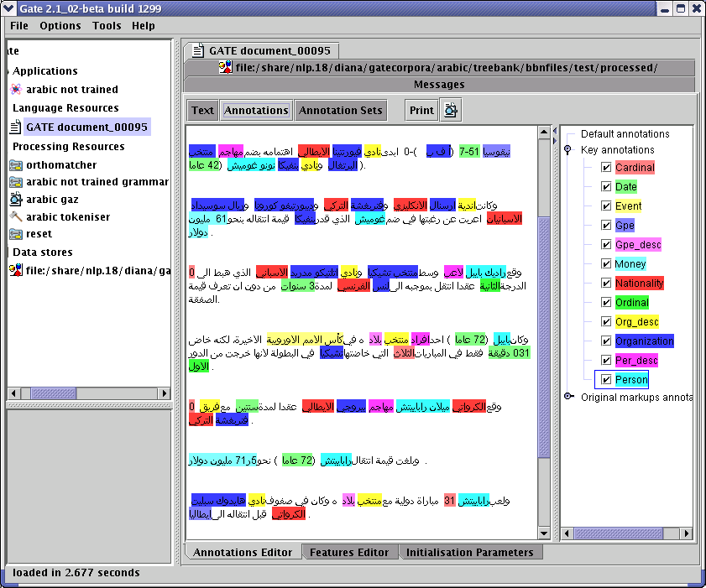Image resolution: width=706 pixels, height=588 pixels.
Task: Click the arabic gaz gazetteer icon
Action: tap(16, 199)
